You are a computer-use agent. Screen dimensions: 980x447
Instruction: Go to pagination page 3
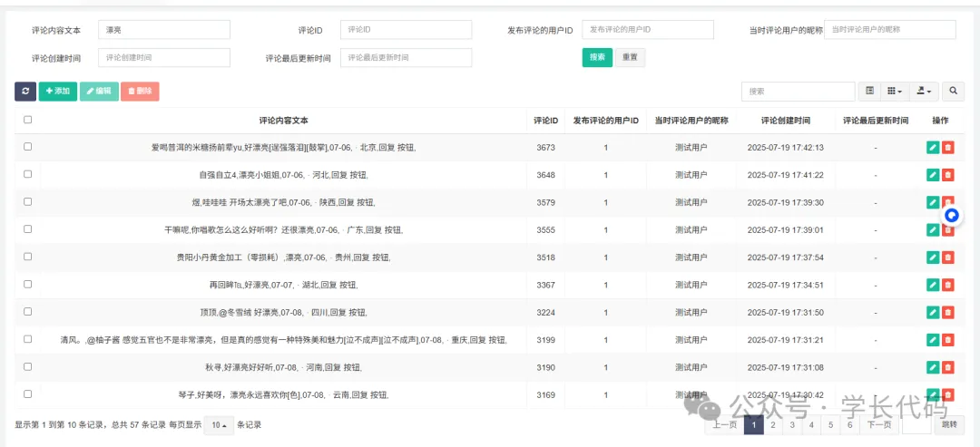point(792,425)
